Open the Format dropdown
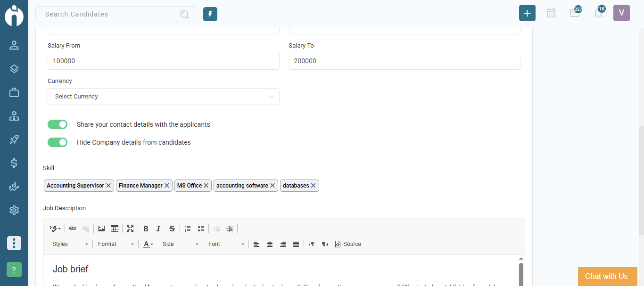The height and width of the screenshot is (286, 644). (116, 244)
